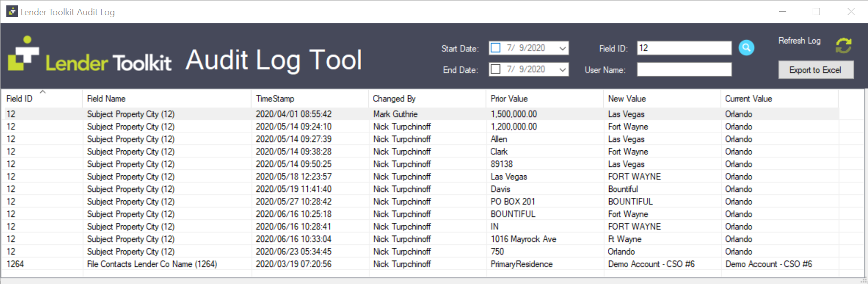
Task: Select timestamp 2020/05/27 10:28:42
Action: tap(294, 202)
